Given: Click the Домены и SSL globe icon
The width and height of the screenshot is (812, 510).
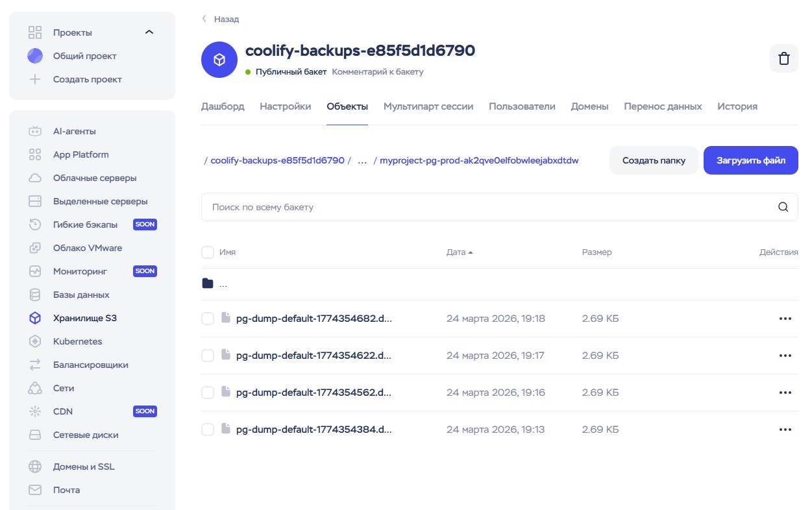Looking at the screenshot, I should click(35, 467).
